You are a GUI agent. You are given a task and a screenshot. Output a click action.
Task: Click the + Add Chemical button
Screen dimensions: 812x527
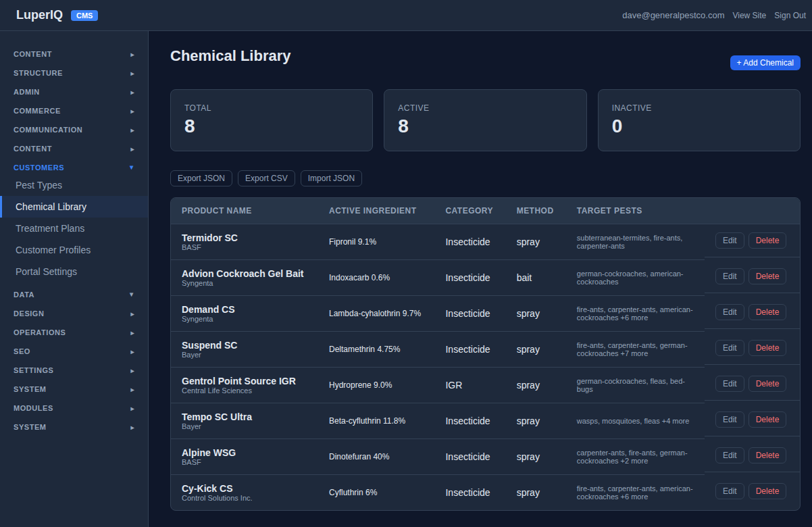[x=765, y=62]
